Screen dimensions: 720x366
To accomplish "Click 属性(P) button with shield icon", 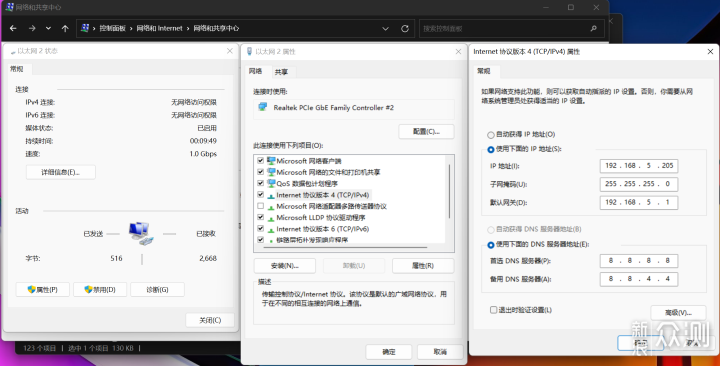I will [43, 290].
